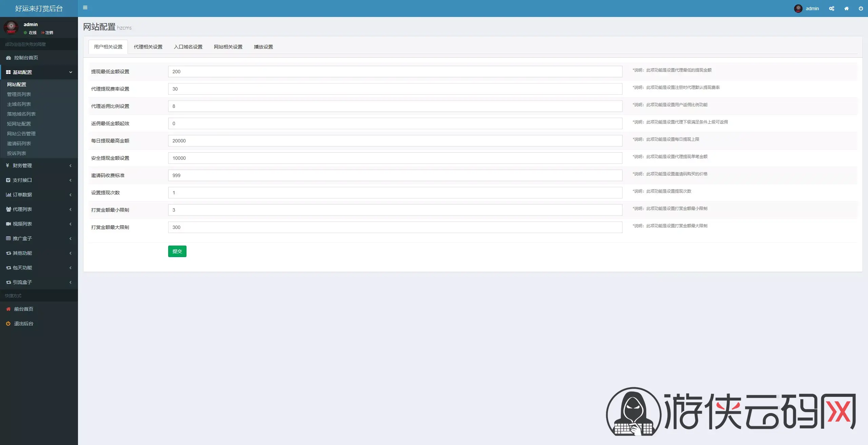868x445 pixels.
Task: Click the 邀请码收费标准 input field
Action: click(x=395, y=175)
